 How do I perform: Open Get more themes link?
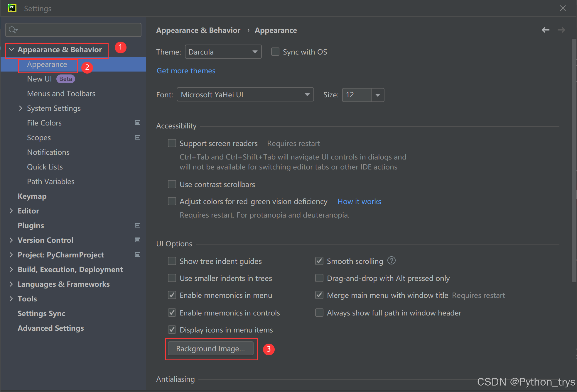[186, 71]
